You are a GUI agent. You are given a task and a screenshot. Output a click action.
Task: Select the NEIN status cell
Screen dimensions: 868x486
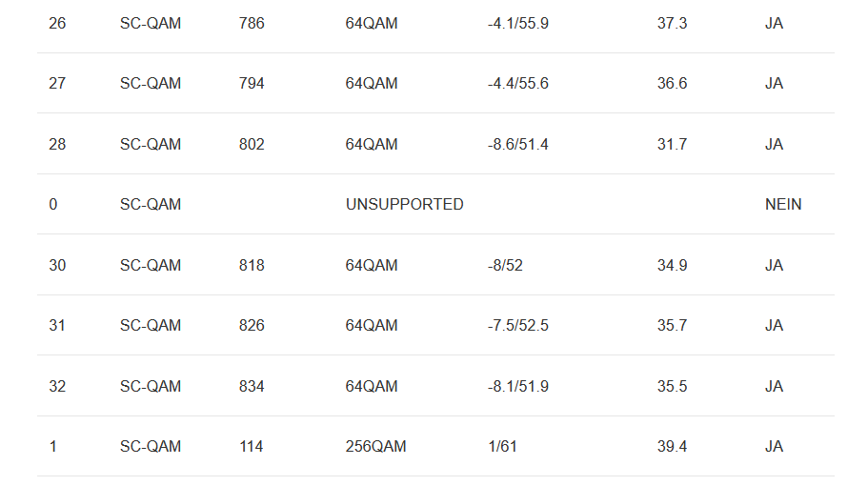click(782, 205)
